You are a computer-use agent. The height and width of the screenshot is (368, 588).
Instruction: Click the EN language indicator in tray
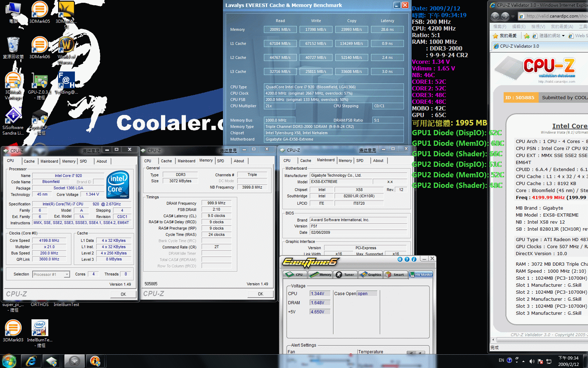click(x=501, y=360)
